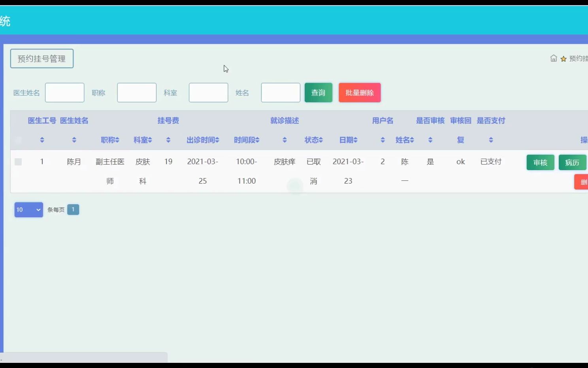Click the star icon in breadcrumb
The width and height of the screenshot is (588, 368).
coord(563,59)
